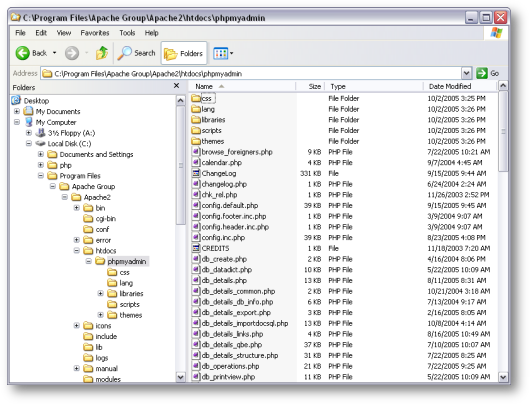Click the ChangeLog file icon
The width and height of the screenshot is (530, 404).
point(196,173)
